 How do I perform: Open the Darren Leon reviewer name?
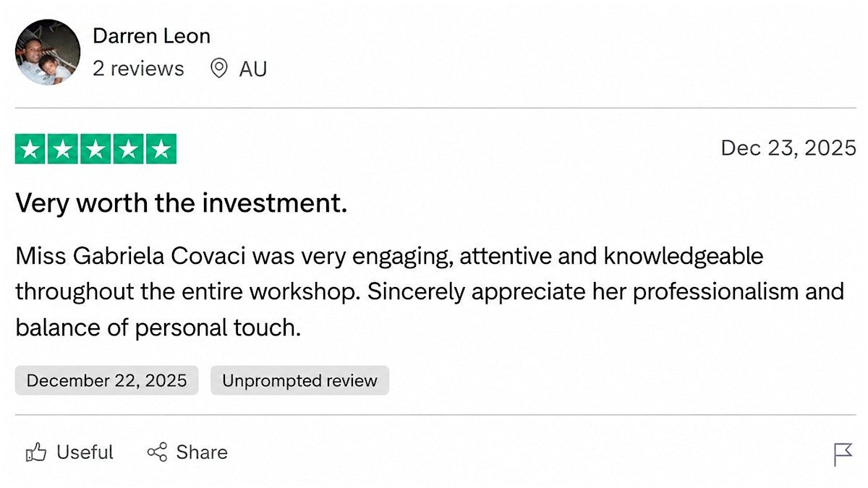coord(152,35)
